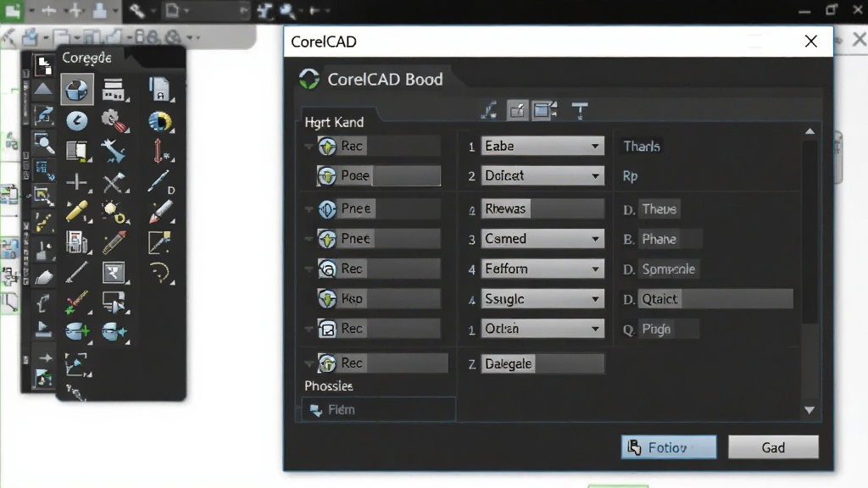Click the Fotioy button
Viewport: 868px width, 488px height.
click(x=669, y=447)
